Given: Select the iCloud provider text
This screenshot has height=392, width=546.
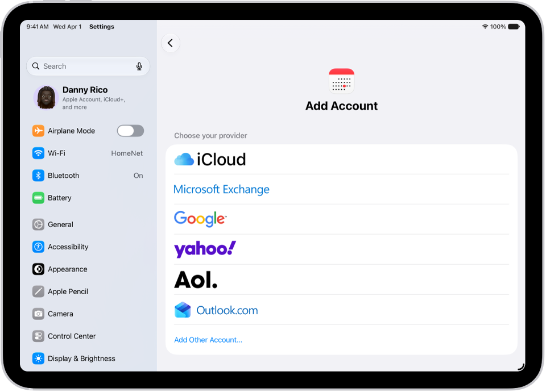Looking at the screenshot, I should (221, 159).
